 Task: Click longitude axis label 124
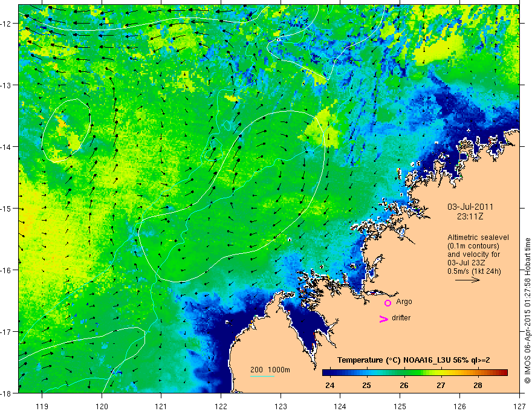[x=340, y=406]
